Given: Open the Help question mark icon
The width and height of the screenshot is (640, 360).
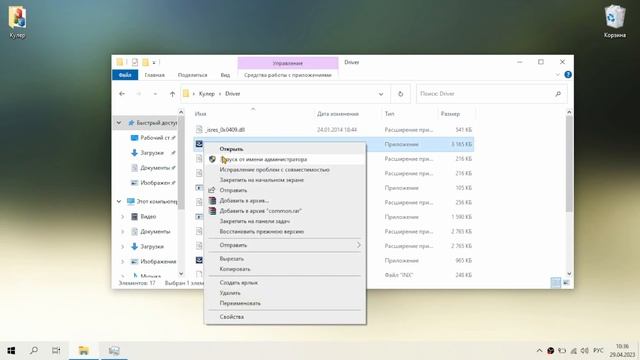Looking at the screenshot, I should point(568,75).
